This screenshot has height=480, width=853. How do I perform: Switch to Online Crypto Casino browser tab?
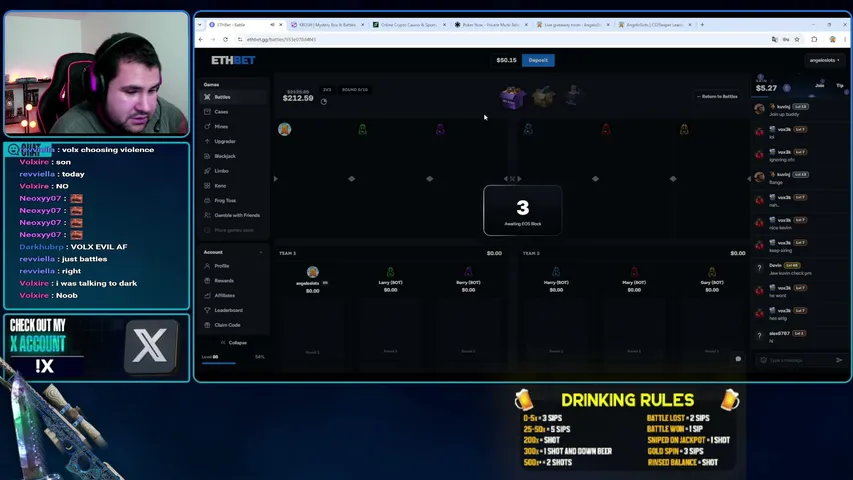pyautogui.click(x=409, y=25)
